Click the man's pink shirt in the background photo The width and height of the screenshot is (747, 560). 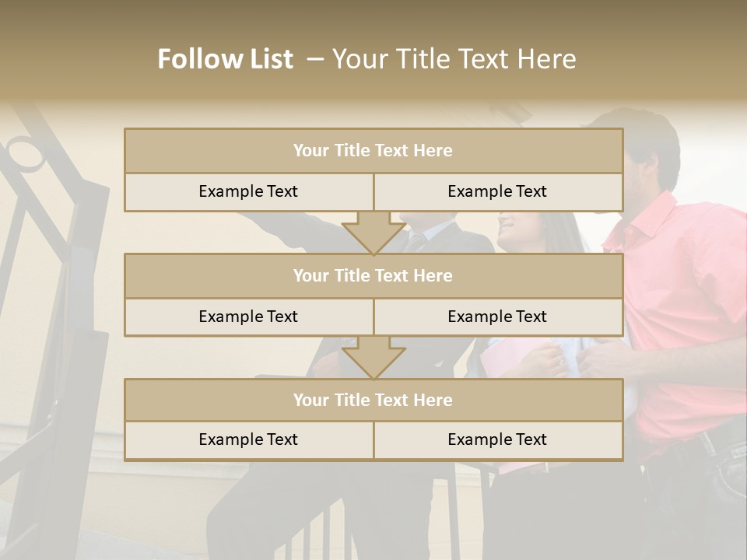[x=685, y=296]
